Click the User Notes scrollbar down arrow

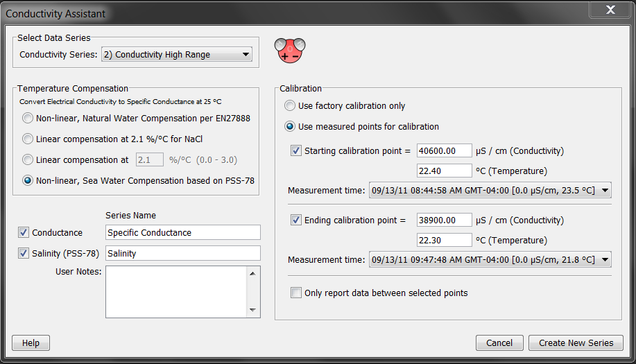(252, 310)
